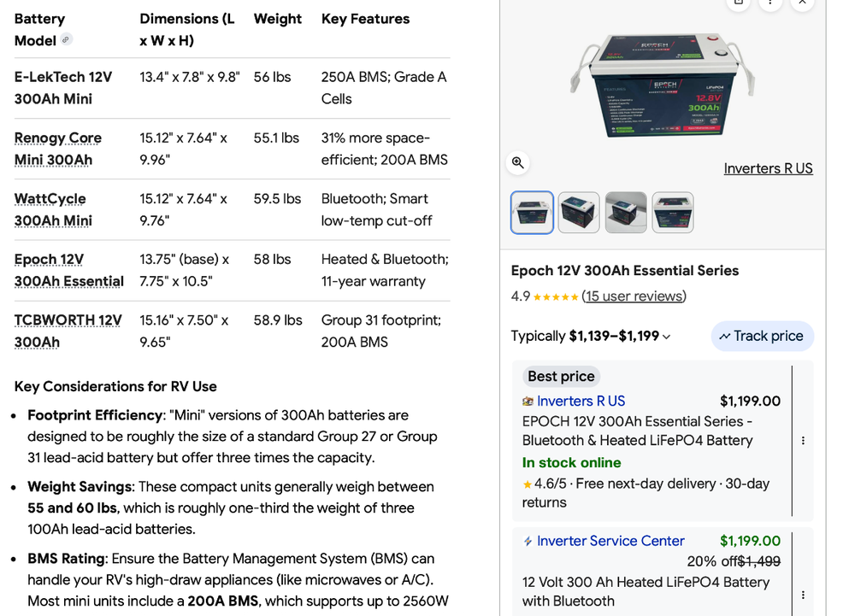
Task: Click Inverters R US image source link
Action: [768, 168]
